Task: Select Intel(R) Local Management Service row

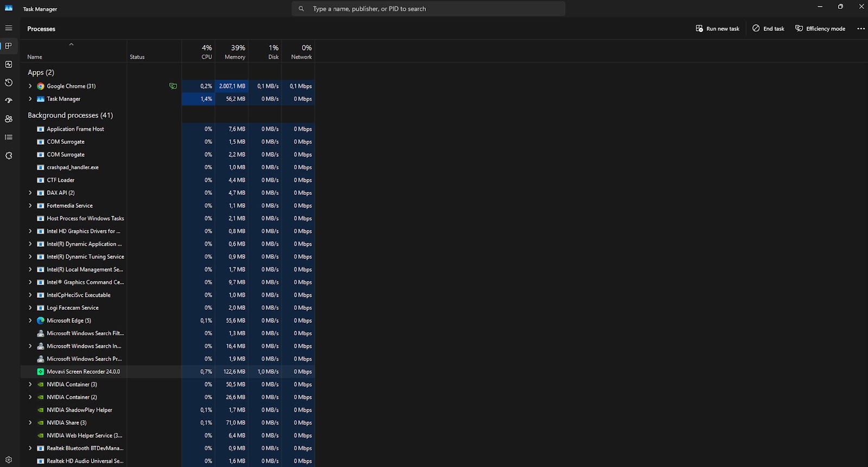Action: tap(168, 270)
